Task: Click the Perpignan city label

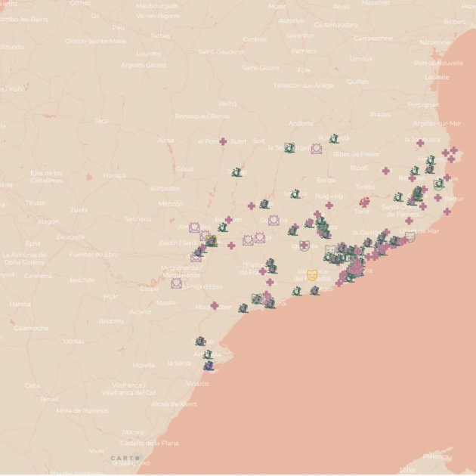Action: tap(423, 105)
